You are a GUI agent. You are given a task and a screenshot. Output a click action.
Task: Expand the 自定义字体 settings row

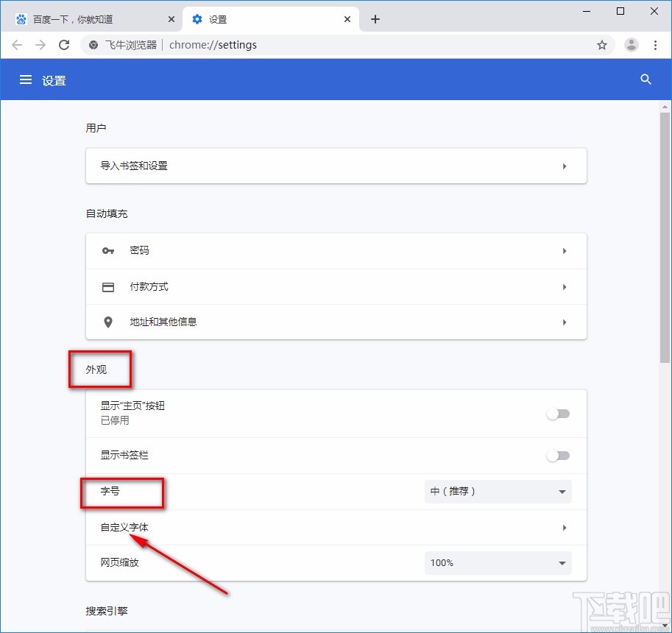[x=336, y=527]
